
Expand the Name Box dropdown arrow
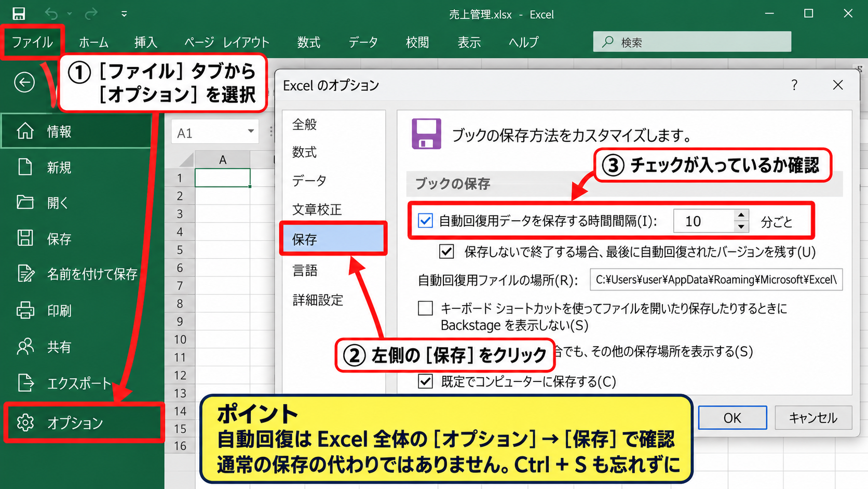pyautogui.click(x=251, y=131)
